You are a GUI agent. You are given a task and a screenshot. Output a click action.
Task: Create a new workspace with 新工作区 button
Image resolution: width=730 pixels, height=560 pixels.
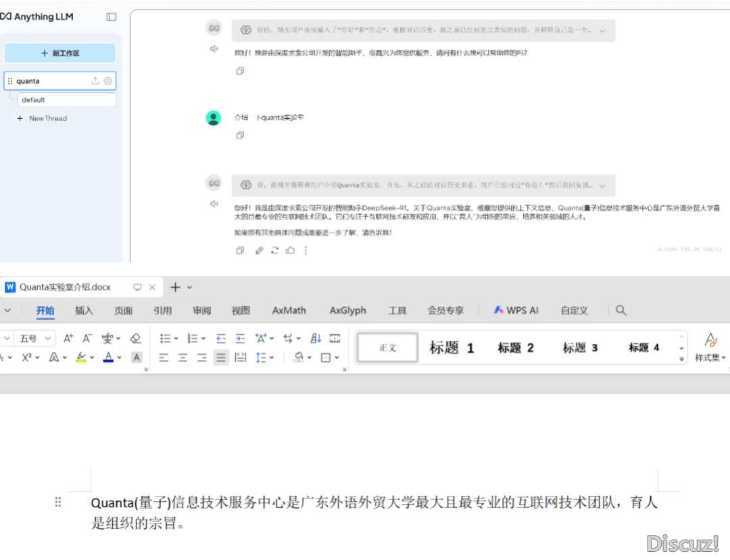(x=60, y=53)
